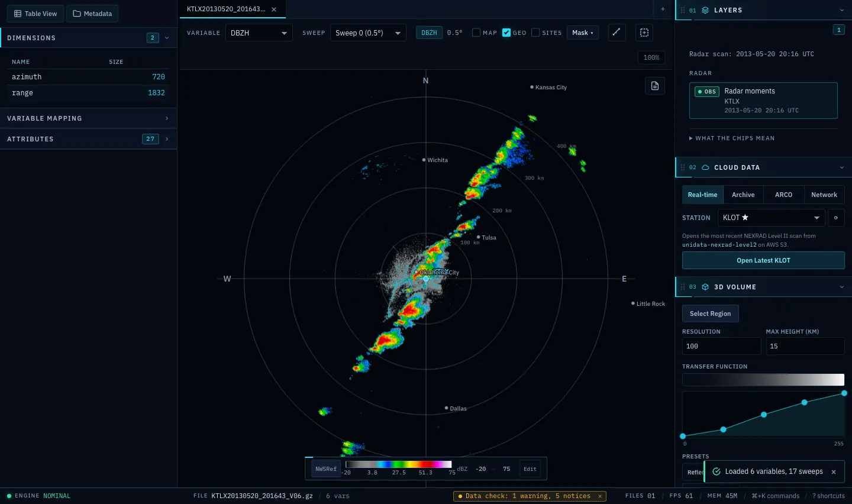This screenshot has width=852, height=504.
Task: Click the refresh icon beside the KLOT station
Action: click(x=836, y=218)
